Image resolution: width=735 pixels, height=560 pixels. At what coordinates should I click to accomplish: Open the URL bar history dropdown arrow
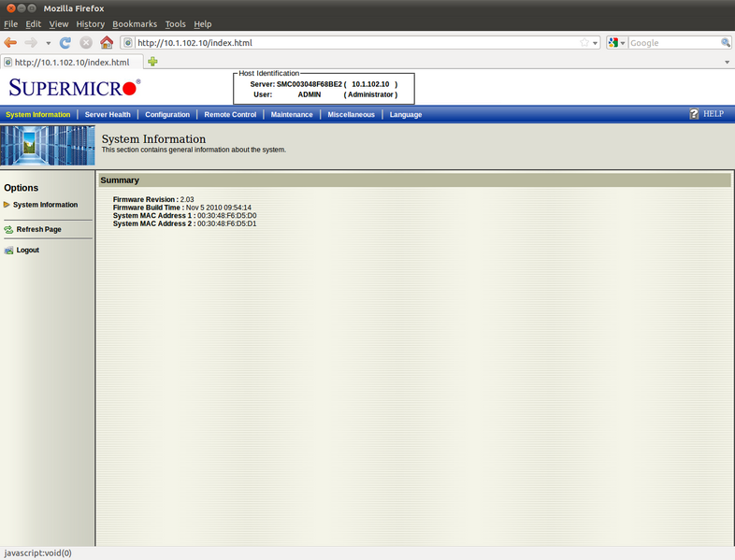[x=595, y=43]
